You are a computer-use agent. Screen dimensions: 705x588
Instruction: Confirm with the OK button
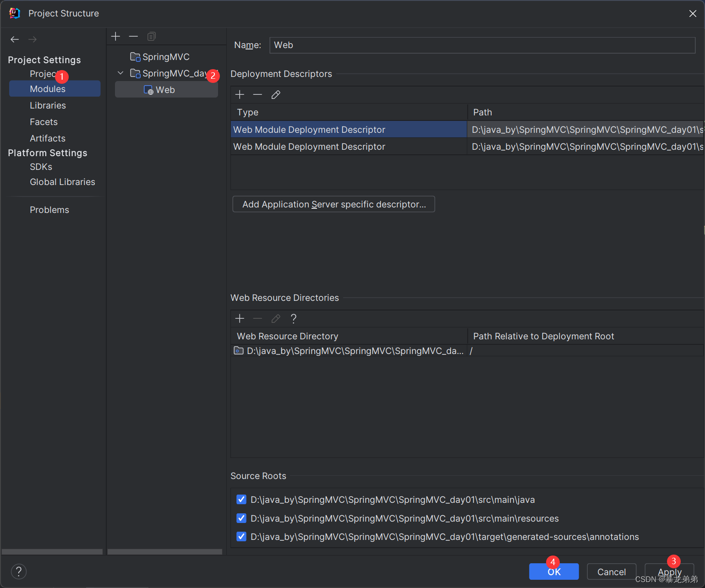(554, 572)
